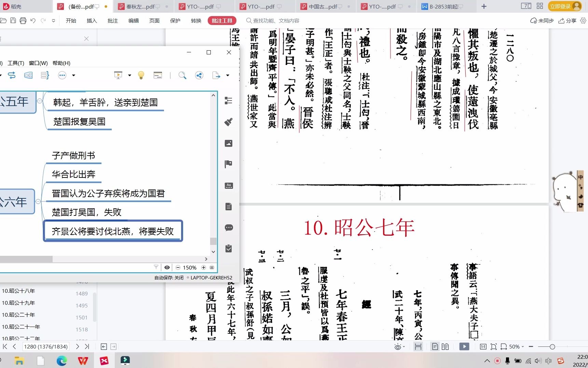Open the presentation dropdown arrow in XMind

[x=129, y=75]
